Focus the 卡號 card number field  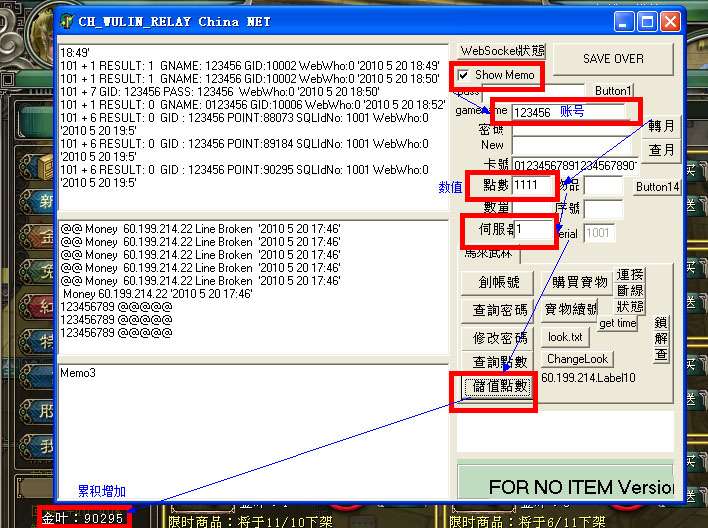(574, 165)
